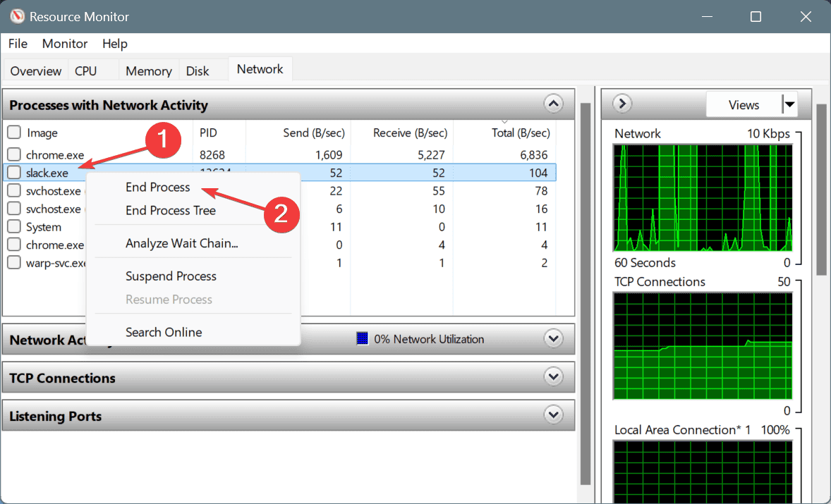Toggle the Image select-all checkbox
Viewport: 831px width, 504px height.
coord(14,132)
